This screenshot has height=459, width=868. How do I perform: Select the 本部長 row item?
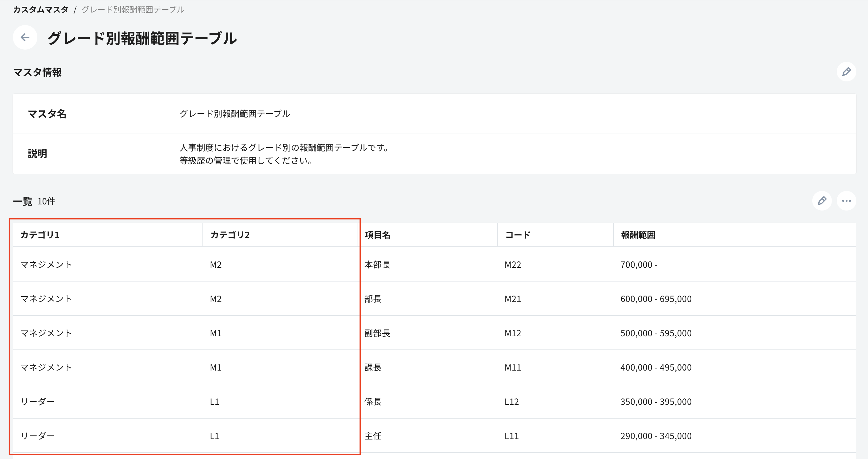click(x=377, y=265)
